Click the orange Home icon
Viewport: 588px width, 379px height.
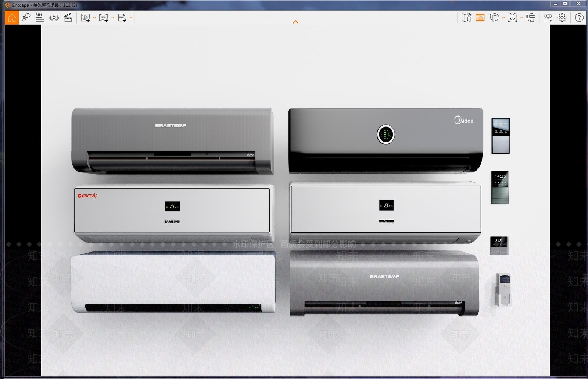[12, 18]
